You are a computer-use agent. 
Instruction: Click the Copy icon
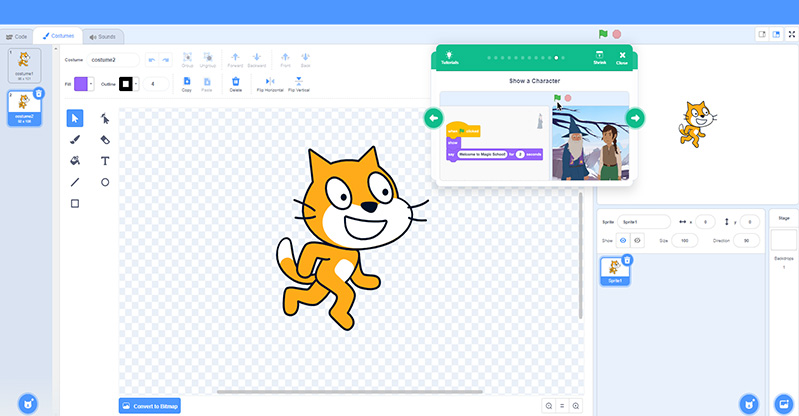pos(187,84)
